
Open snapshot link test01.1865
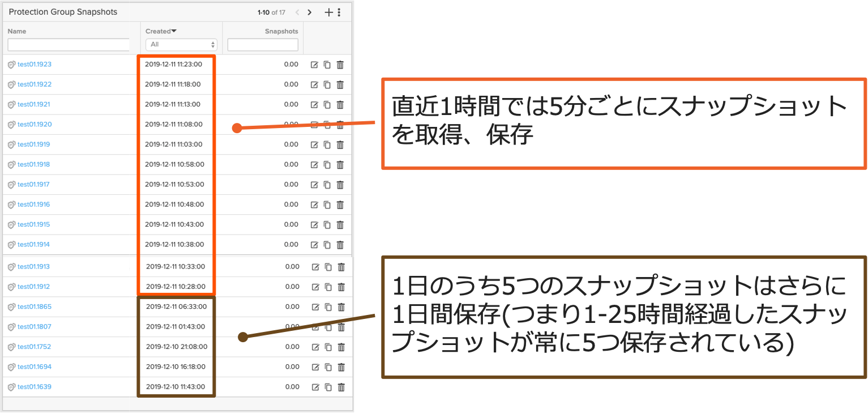[35, 307]
